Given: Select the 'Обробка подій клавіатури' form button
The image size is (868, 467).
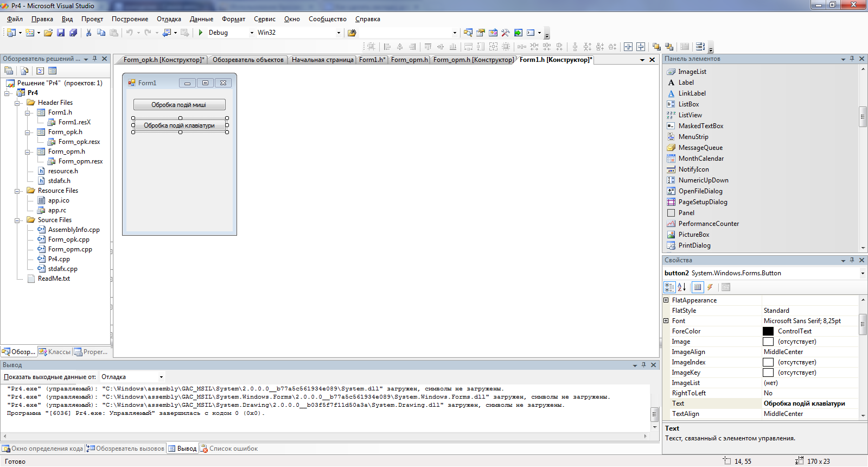Looking at the screenshot, I should tap(180, 125).
